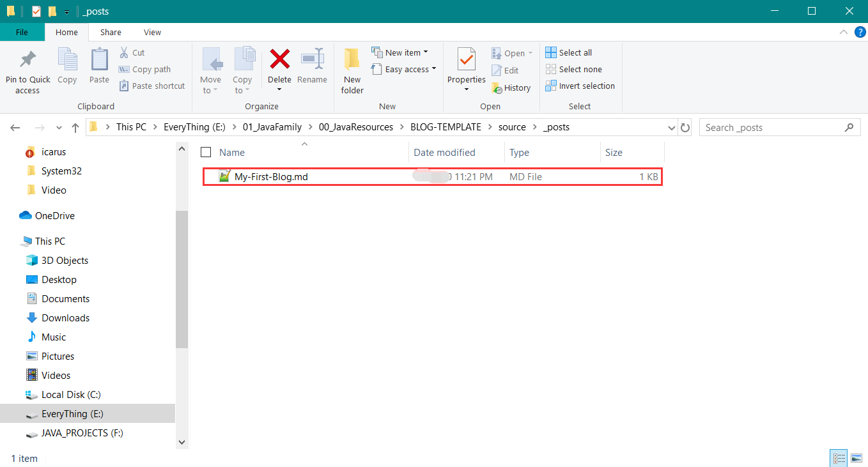Screen dimensions: 868x467
Task: Click Invert selection in the ribbon
Action: click(580, 86)
